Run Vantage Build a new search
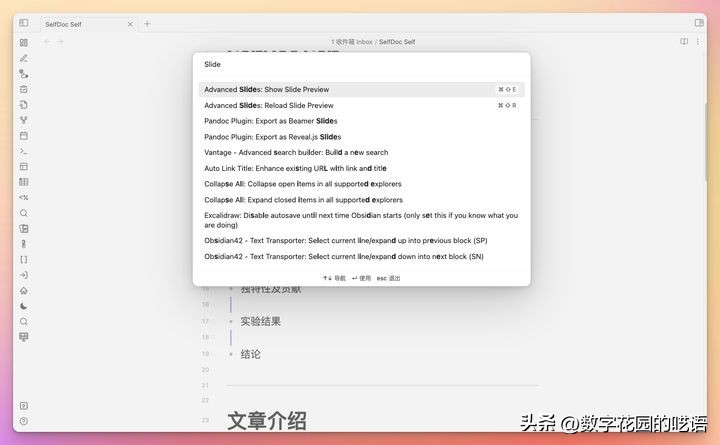 361,152
